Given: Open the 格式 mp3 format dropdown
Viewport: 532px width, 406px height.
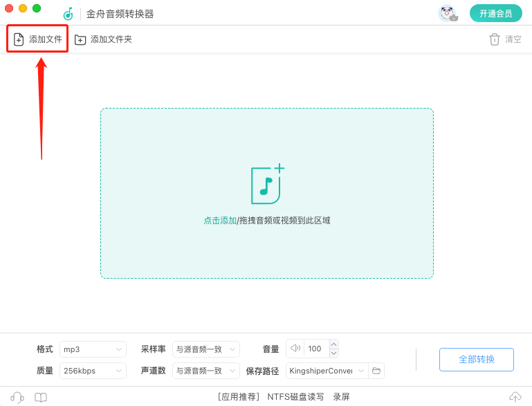Looking at the screenshot, I should pyautogui.click(x=93, y=349).
